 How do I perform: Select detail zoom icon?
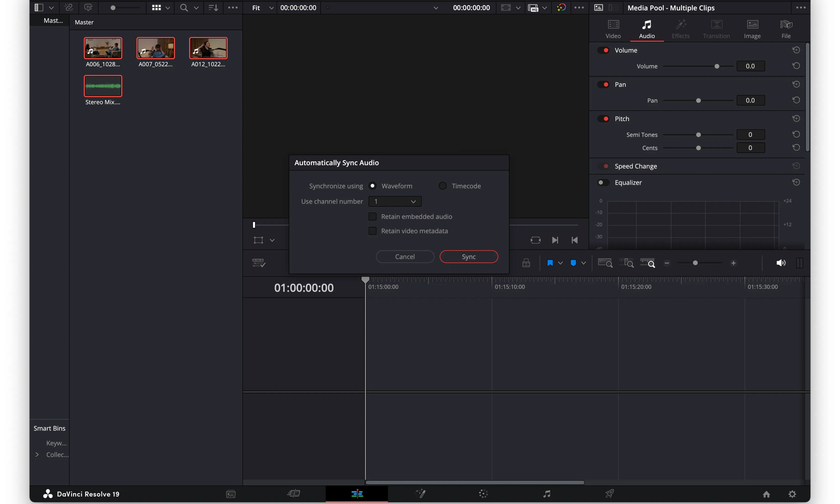[x=626, y=263]
